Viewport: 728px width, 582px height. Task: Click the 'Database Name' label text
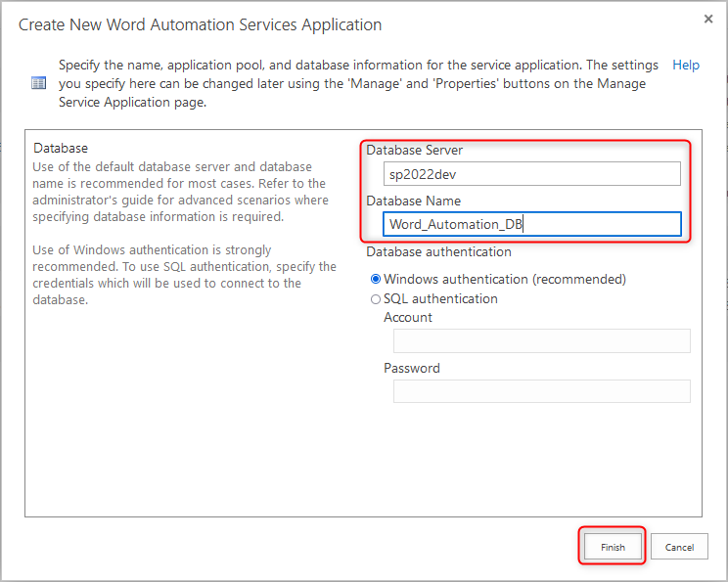coord(414,201)
